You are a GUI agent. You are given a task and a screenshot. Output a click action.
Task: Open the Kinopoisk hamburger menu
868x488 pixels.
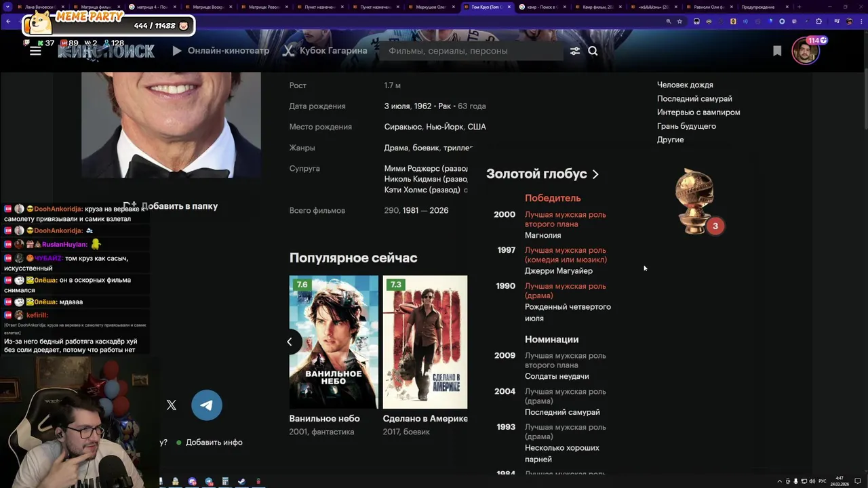tap(35, 51)
